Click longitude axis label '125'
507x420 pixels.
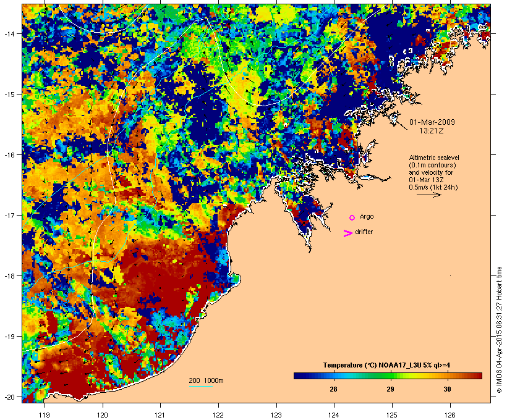(392, 415)
